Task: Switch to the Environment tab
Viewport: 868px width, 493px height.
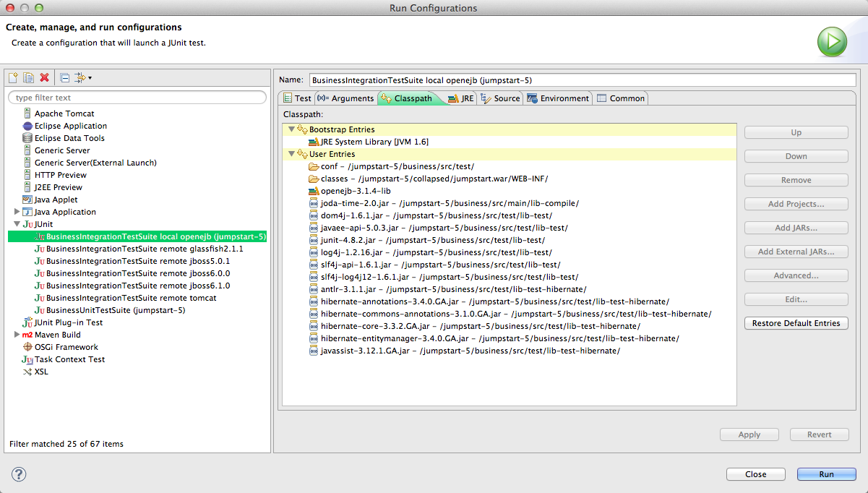Action: [x=558, y=98]
